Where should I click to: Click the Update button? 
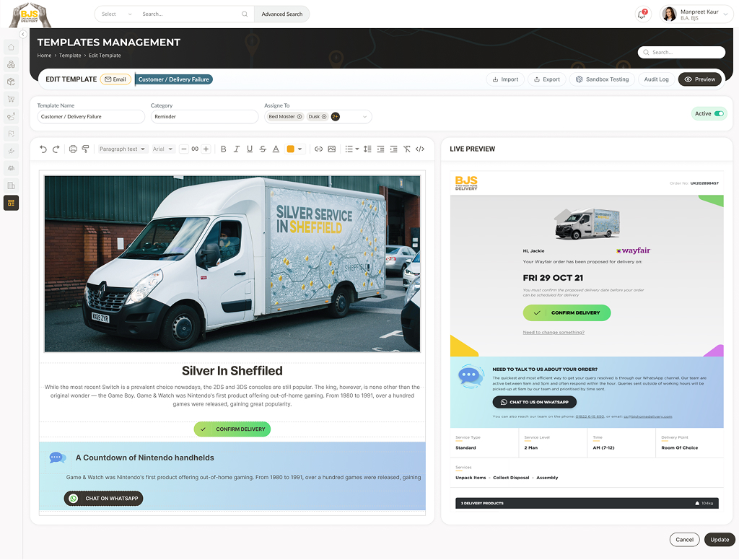tap(719, 540)
